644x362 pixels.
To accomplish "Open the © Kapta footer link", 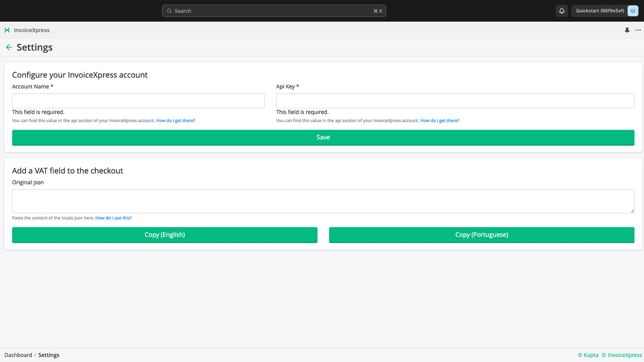I will point(588,355).
